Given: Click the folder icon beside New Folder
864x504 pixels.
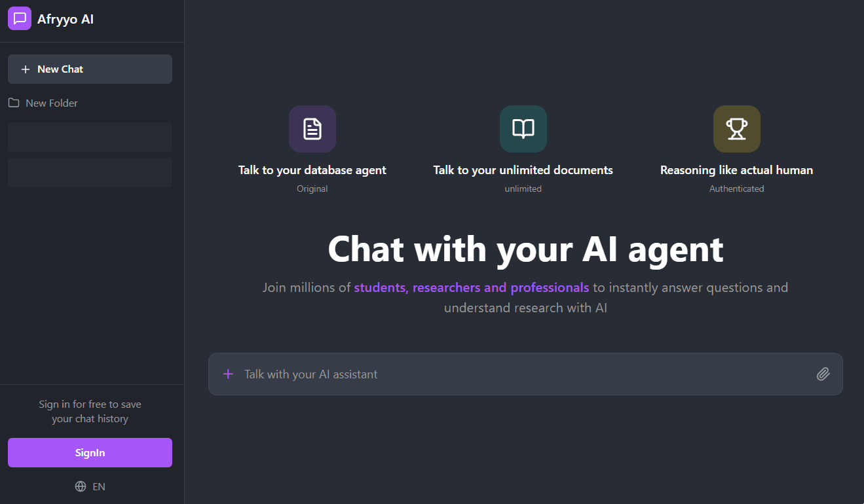Looking at the screenshot, I should [13, 103].
